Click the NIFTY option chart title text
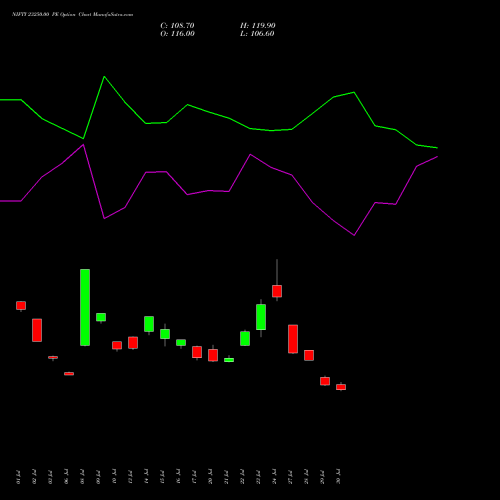Screen dimensions: 500x500 pyautogui.click(x=72, y=14)
